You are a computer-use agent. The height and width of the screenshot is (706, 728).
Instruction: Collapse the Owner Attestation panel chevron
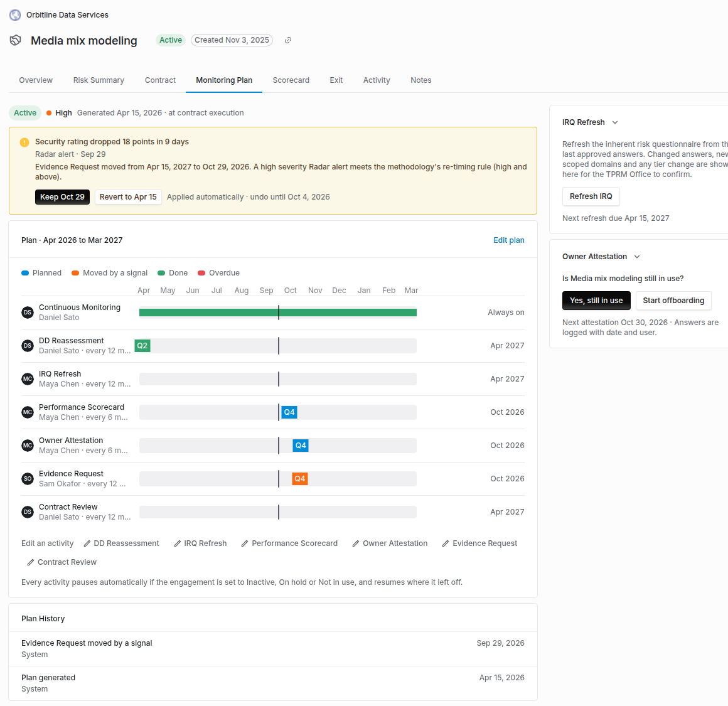pyautogui.click(x=637, y=257)
